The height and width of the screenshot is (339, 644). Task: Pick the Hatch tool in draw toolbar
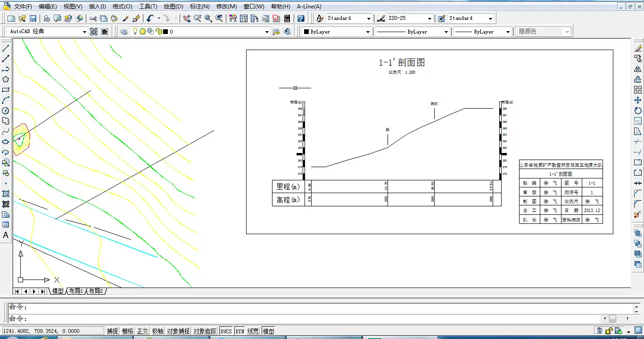click(6, 194)
